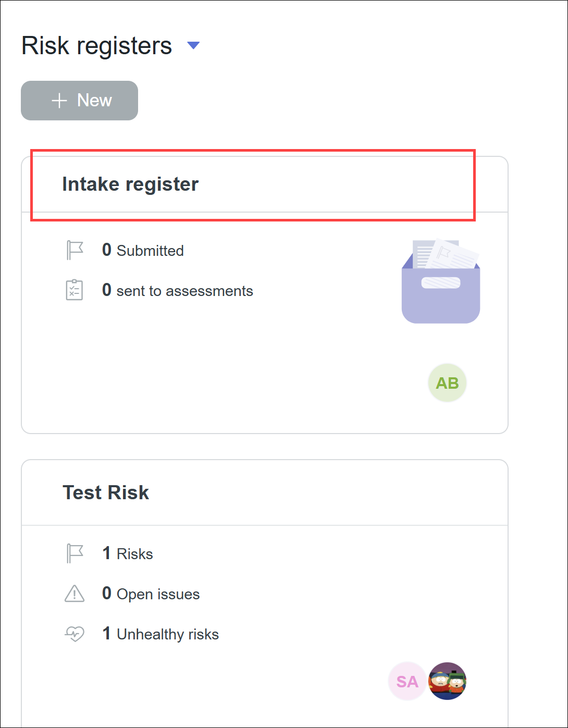
Task: Click the AB avatar on Intake register card
Action: point(447,382)
